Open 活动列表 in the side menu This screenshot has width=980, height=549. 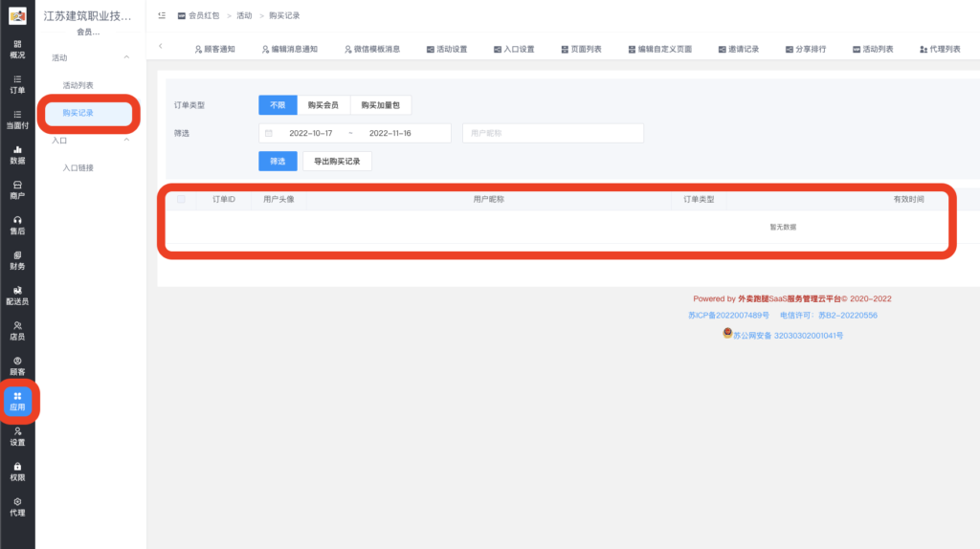78,85
